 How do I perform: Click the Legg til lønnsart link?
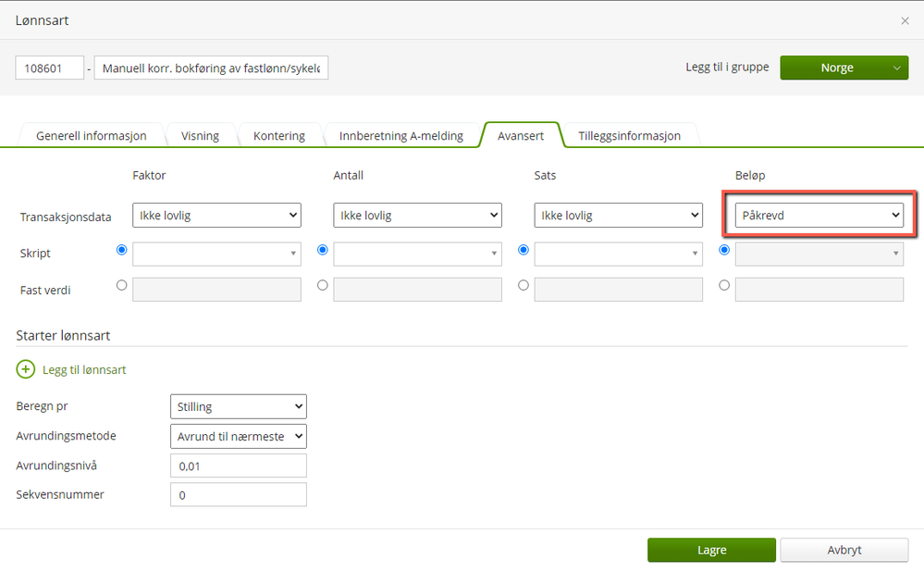tap(84, 369)
